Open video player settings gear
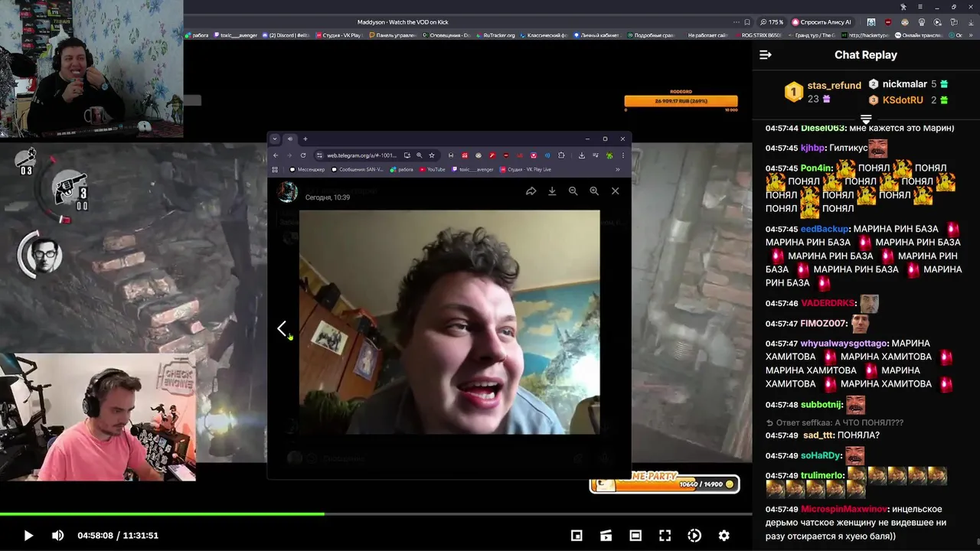 pyautogui.click(x=724, y=536)
